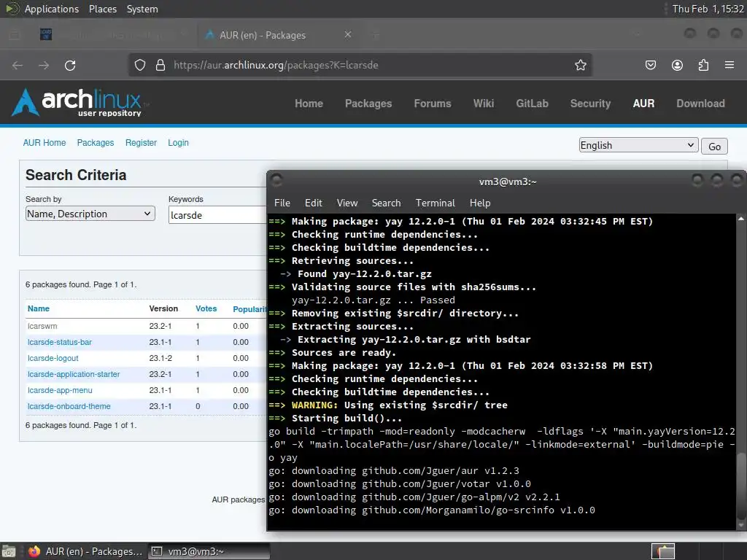
Task: Sort results by Popularity column
Action: pyautogui.click(x=249, y=309)
